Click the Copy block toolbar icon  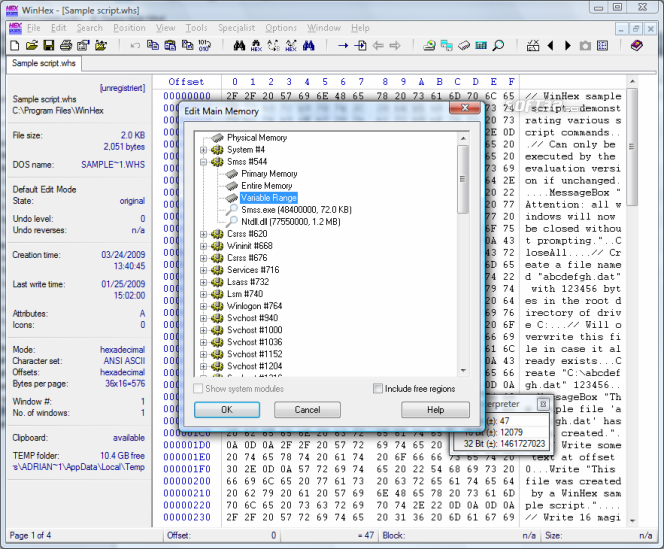click(x=153, y=45)
